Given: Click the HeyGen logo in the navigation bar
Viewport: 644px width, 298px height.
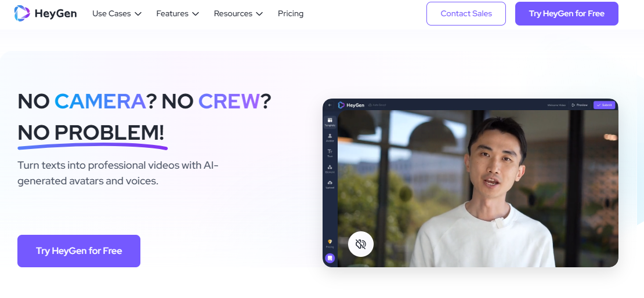Looking at the screenshot, I should [x=45, y=13].
